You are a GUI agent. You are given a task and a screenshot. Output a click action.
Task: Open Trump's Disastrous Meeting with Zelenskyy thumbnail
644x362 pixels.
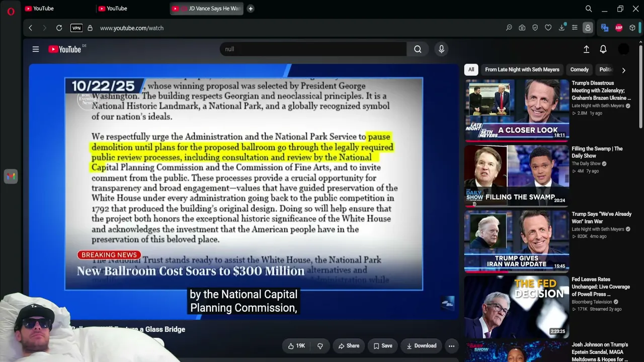[517, 110]
